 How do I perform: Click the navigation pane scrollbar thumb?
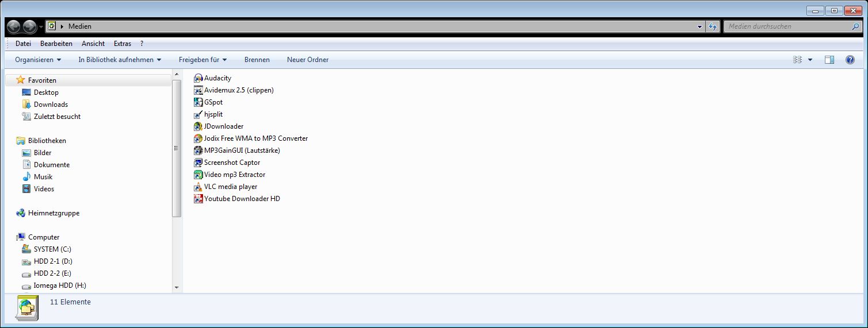(x=177, y=148)
